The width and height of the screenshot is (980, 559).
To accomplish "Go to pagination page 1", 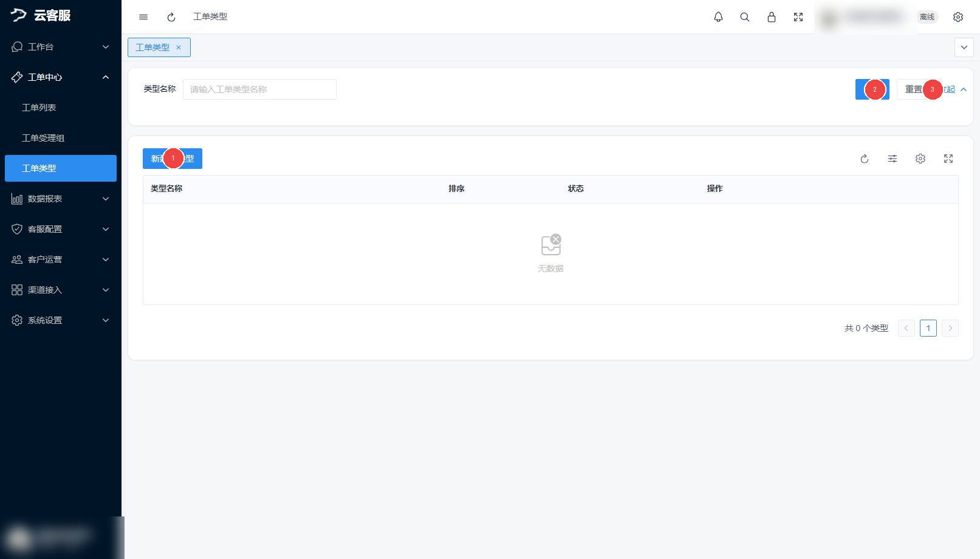I will [x=928, y=328].
